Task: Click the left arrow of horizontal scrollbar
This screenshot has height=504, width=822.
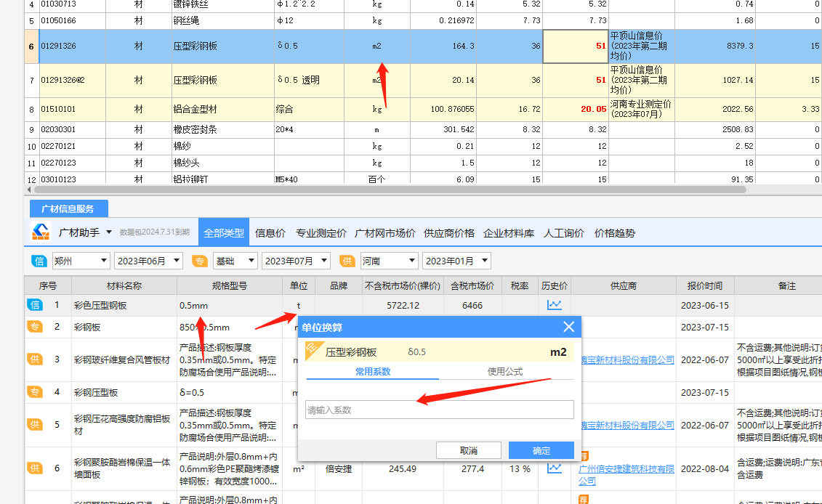Action: [29, 189]
